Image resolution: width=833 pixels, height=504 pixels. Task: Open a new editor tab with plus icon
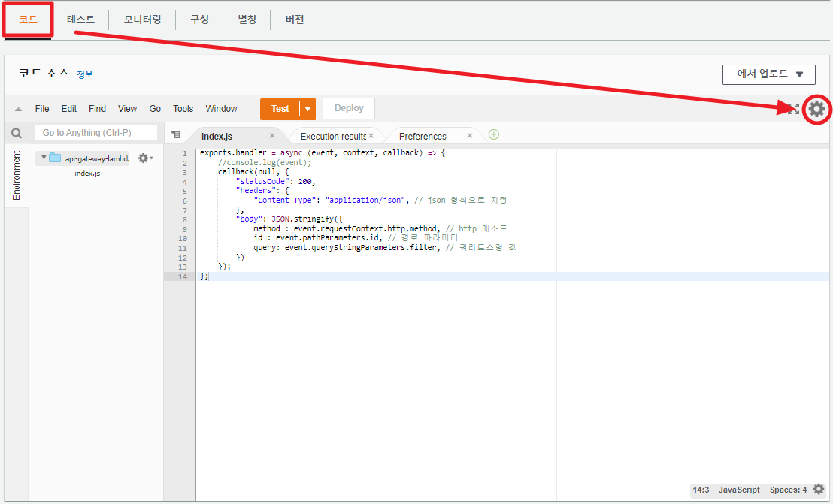(x=493, y=135)
